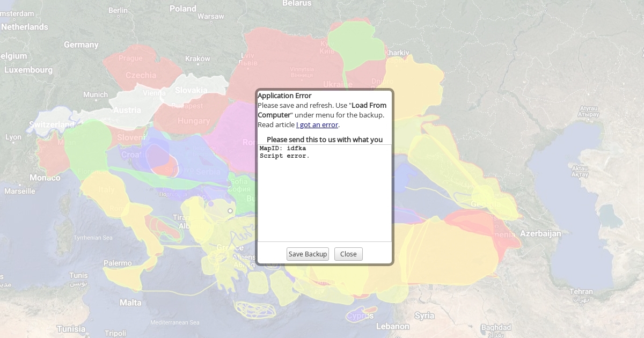Click the Luxembourg label on the map

pos(28,70)
